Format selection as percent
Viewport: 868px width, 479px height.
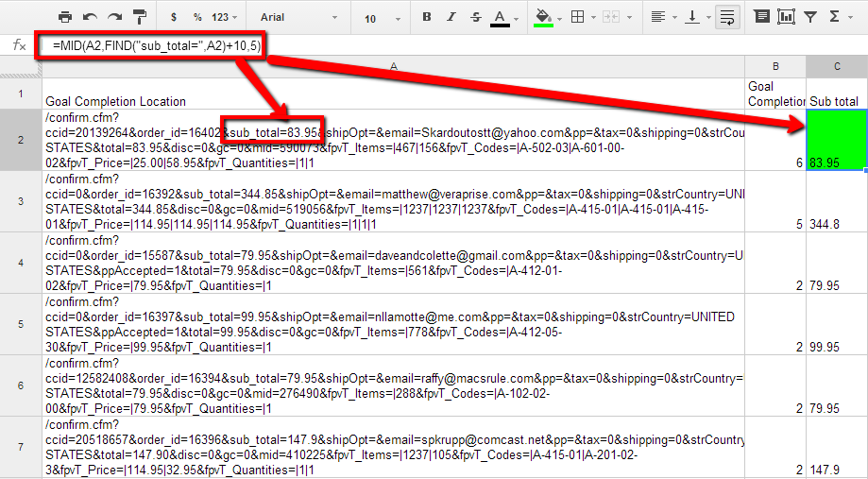tap(197, 17)
